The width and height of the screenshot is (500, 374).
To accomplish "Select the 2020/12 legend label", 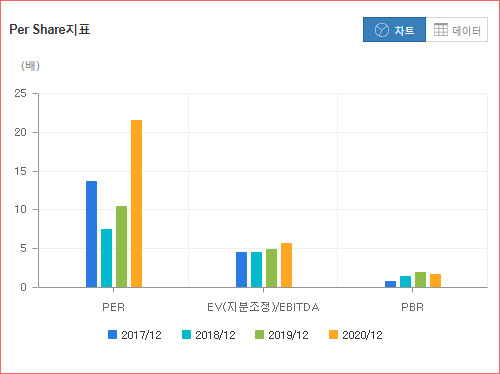I will coord(362,335).
